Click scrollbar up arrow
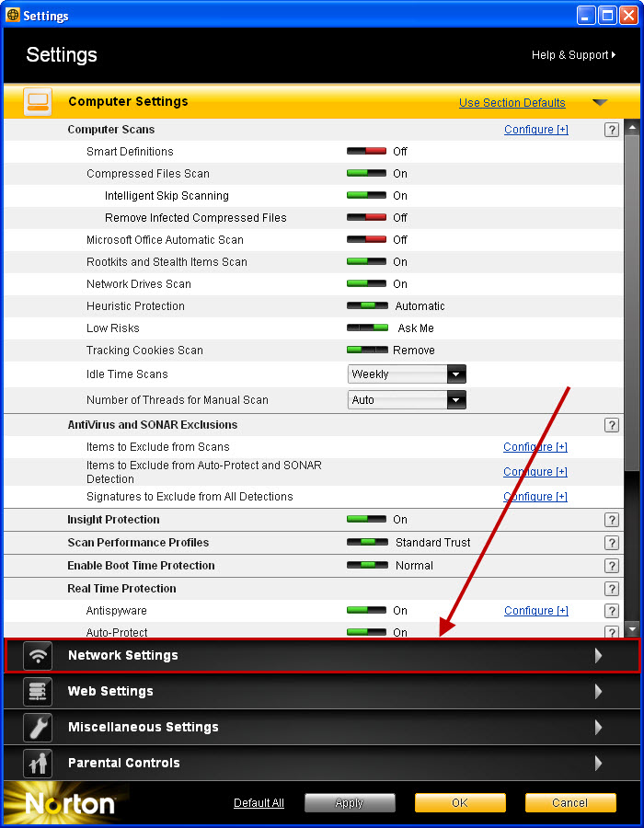 (632, 127)
